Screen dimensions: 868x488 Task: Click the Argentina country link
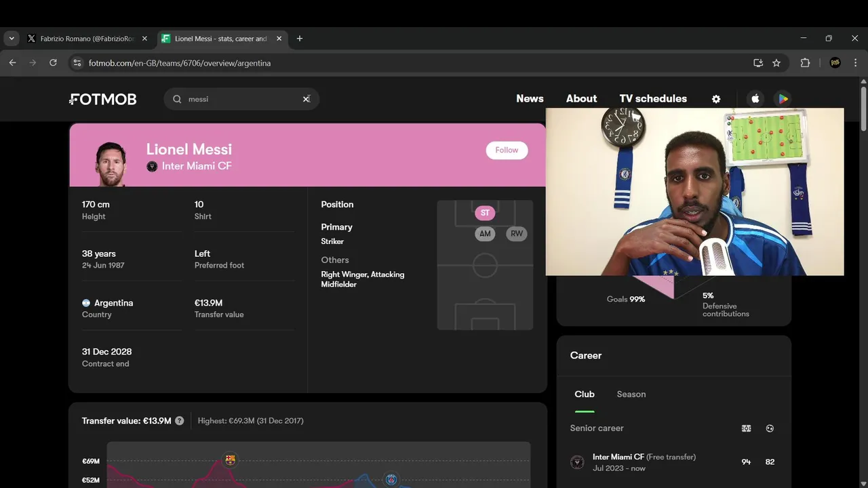coord(113,303)
